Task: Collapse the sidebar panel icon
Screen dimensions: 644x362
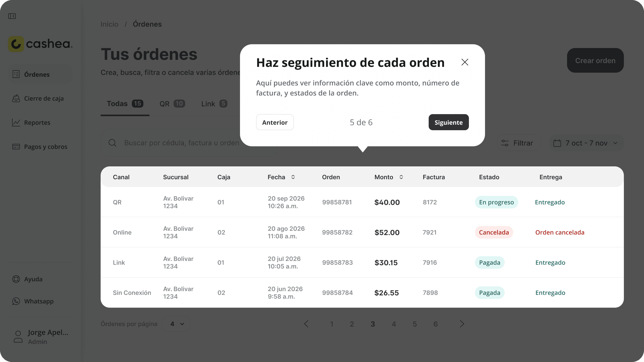Action: (x=12, y=16)
